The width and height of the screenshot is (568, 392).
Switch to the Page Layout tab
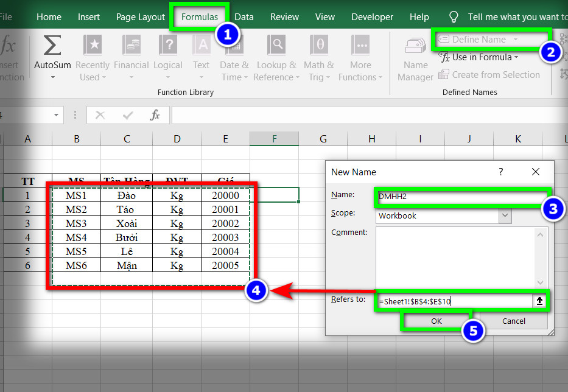pos(140,17)
